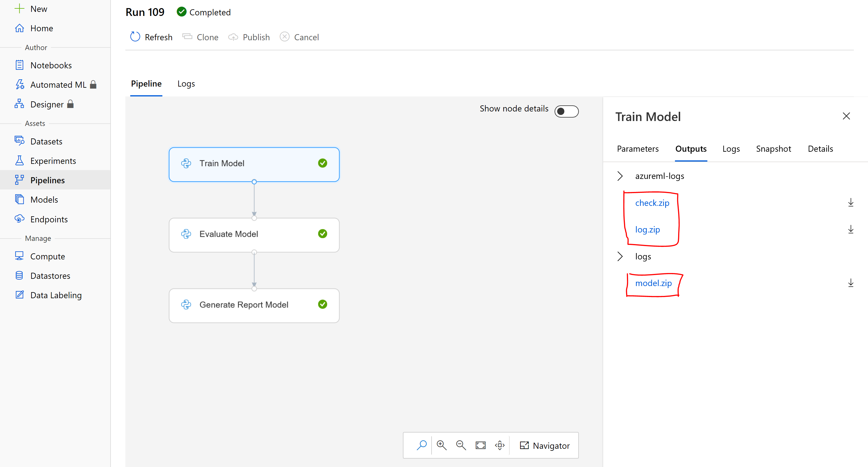Expand the azureml-logs output folder
Image resolution: width=868 pixels, height=467 pixels.
620,175
